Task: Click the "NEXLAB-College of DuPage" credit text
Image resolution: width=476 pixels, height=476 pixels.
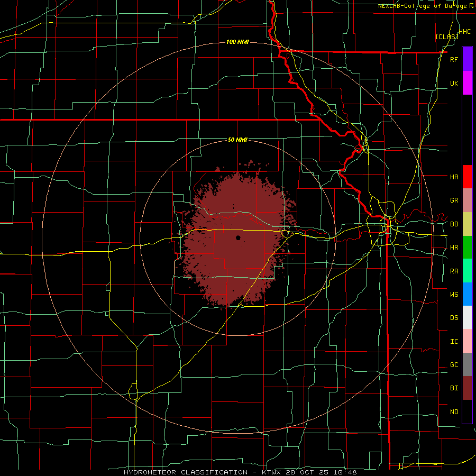Action: click(422, 6)
